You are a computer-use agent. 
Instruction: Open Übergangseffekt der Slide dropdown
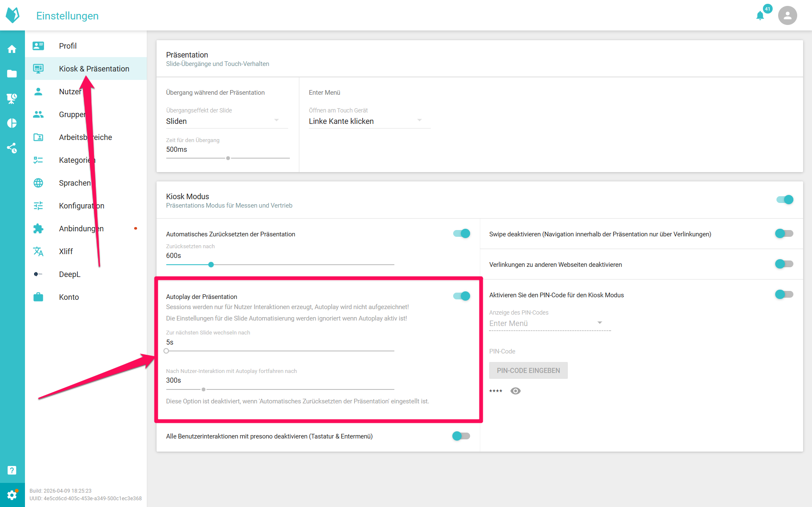coord(227,121)
